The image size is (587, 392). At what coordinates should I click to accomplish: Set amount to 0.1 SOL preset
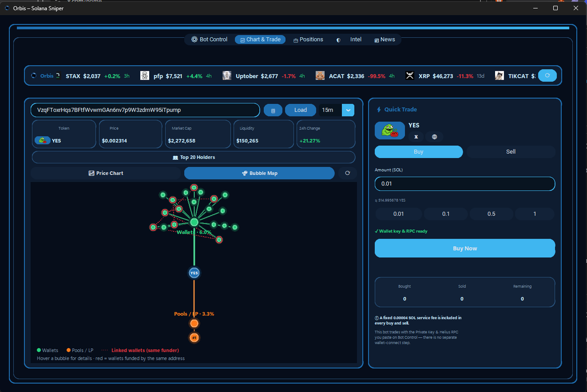[x=446, y=214]
